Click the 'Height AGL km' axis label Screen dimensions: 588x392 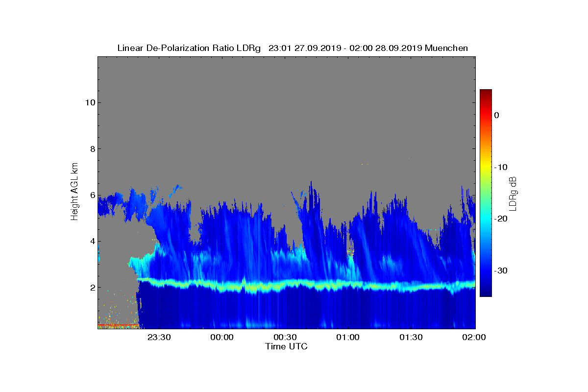click(74, 193)
